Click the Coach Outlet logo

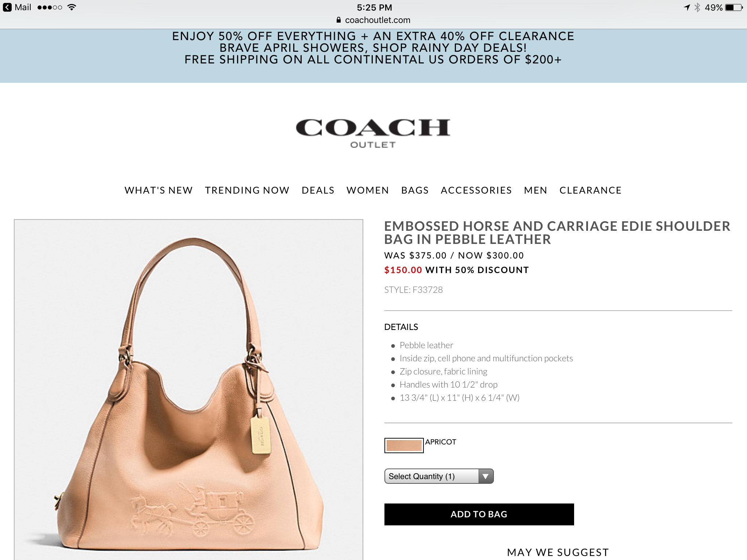point(373,133)
